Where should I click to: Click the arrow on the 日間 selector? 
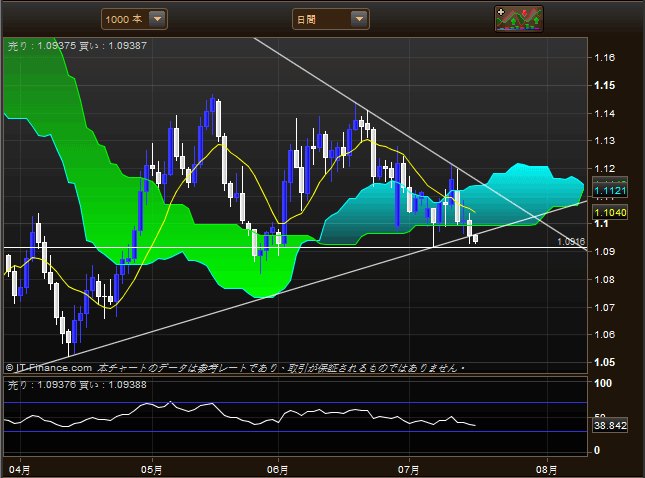click(x=359, y=19)
